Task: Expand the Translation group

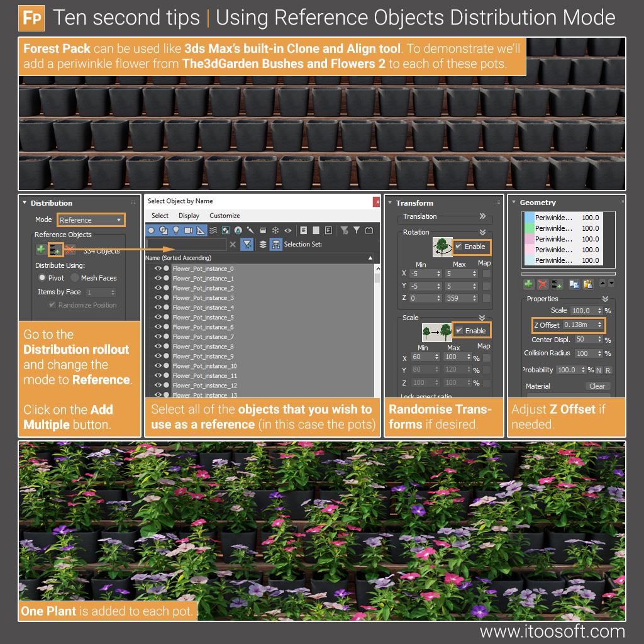Action: (x=482, y=216)
